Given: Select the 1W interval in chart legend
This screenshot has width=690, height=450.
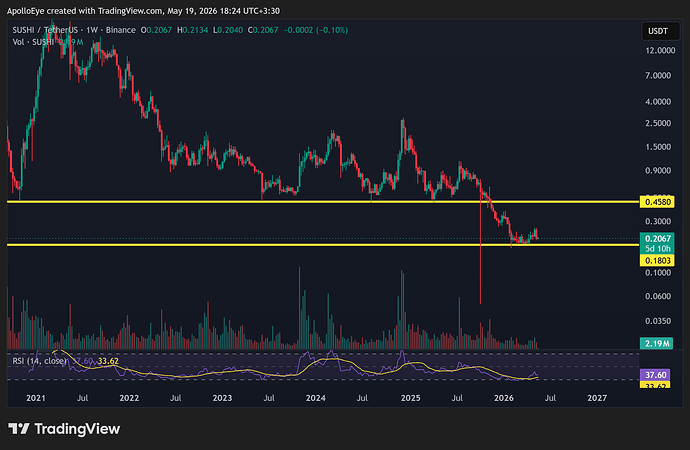Looking at the screenshot, I should (x=92, y=30).
